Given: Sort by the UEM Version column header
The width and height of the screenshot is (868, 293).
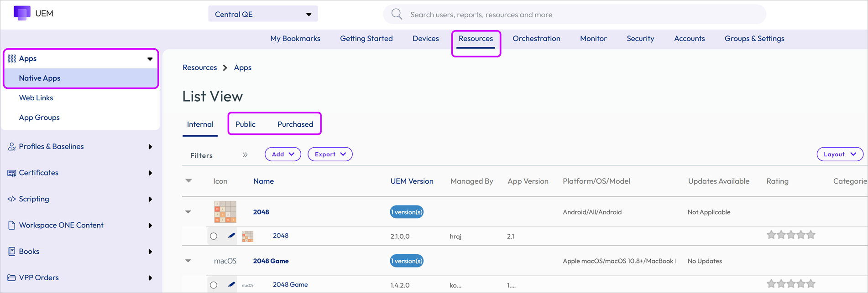Looking at the screenshot, I should point(412,181).
